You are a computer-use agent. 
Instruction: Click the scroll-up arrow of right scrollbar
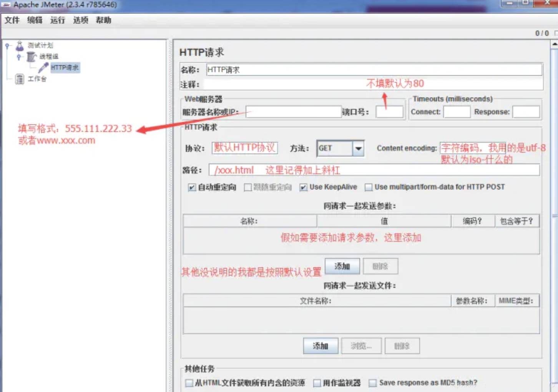pyautogui.click(x=555, y=45)
